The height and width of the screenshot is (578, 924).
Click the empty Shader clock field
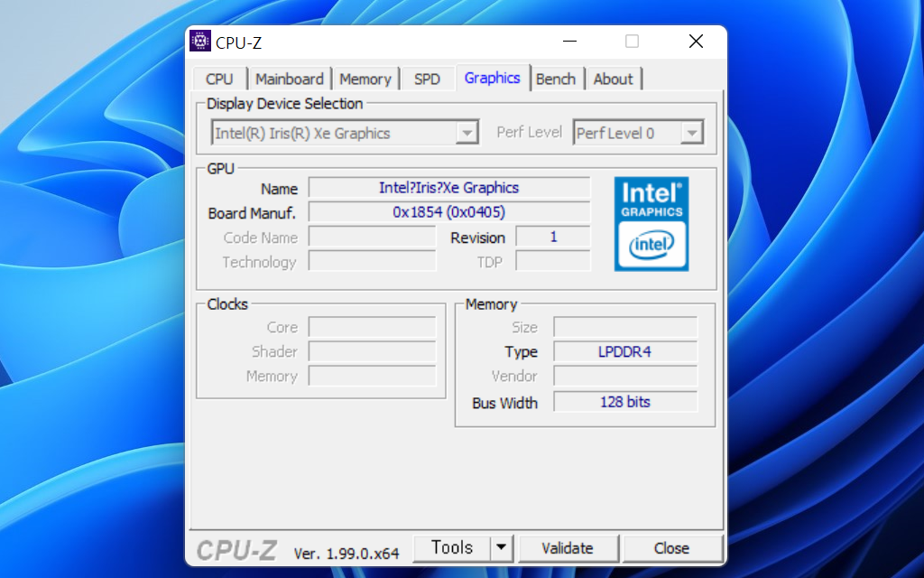[x=373, y=351]
